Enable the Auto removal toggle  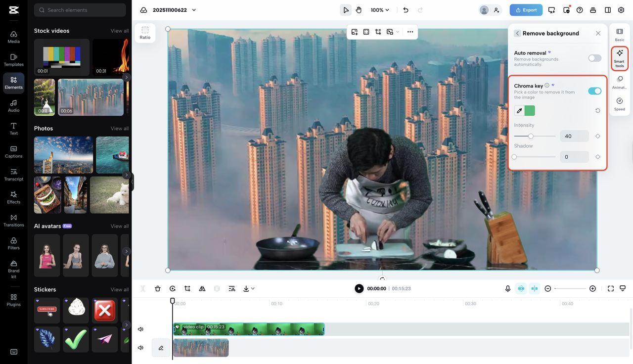coord(594,58)
